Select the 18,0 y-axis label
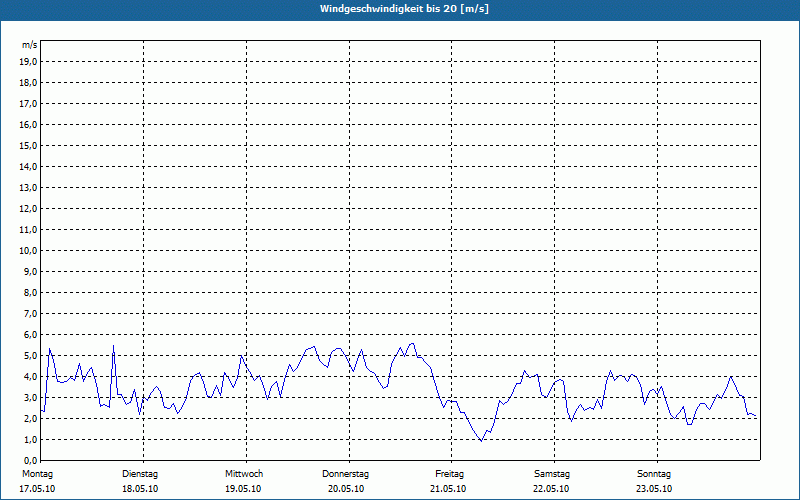Image resolution: width=800 pixels, height=500 pixels. (29, 83)
